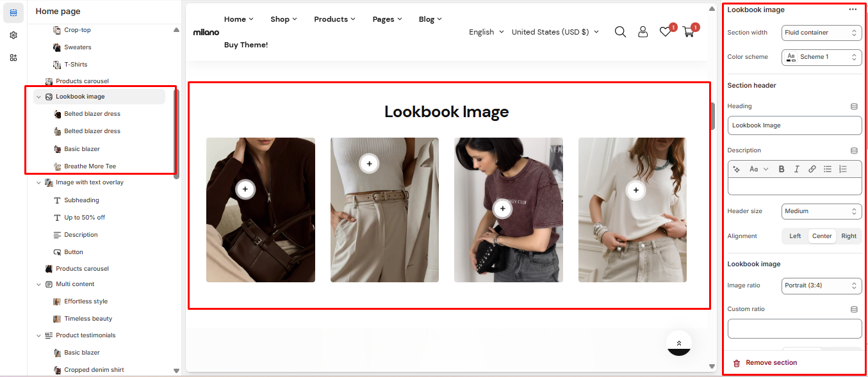Click the account user icon
The width and height of the screenshot is (868, 377).
[643, 32]
